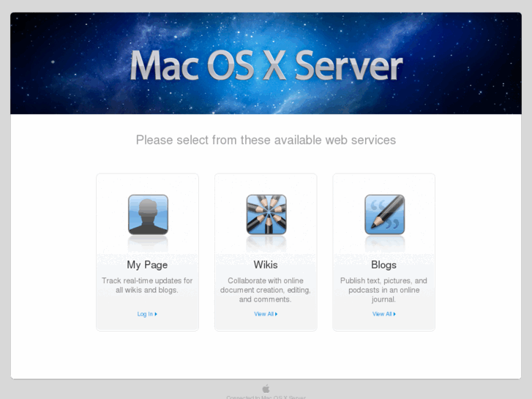Click the My Page description text
This screenshot has width=532, height=399.
pos(147,286)
